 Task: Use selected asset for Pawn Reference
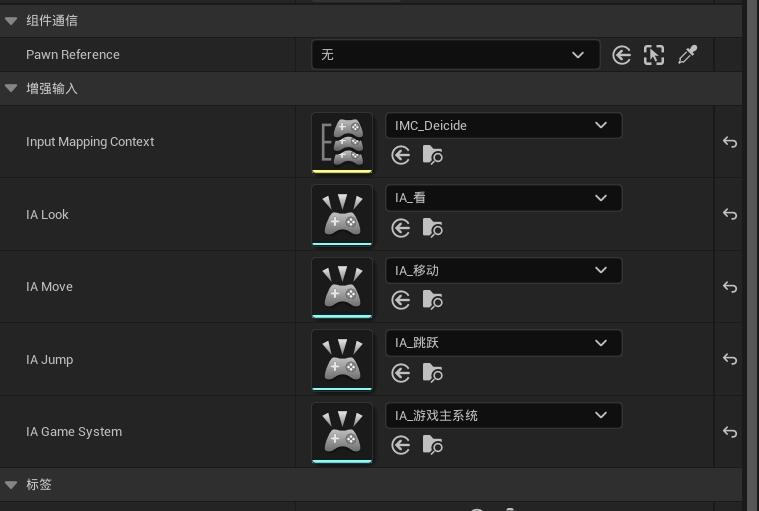coord(621,55)
